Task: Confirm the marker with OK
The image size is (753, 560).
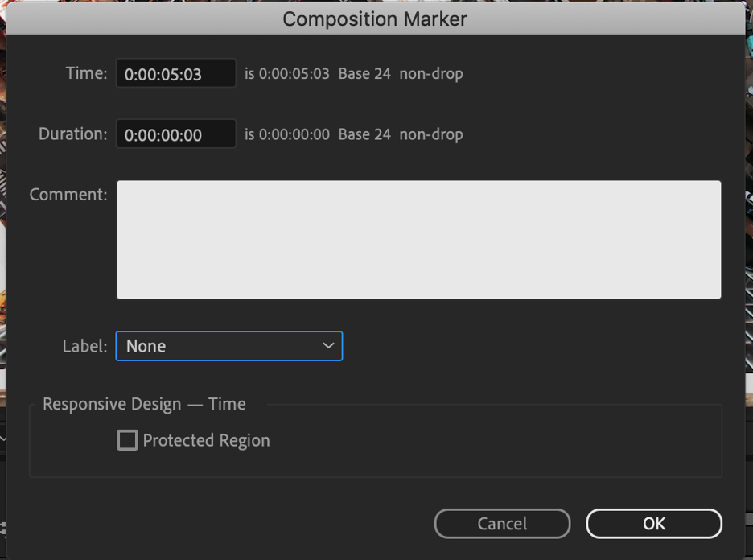Action: 654,524
